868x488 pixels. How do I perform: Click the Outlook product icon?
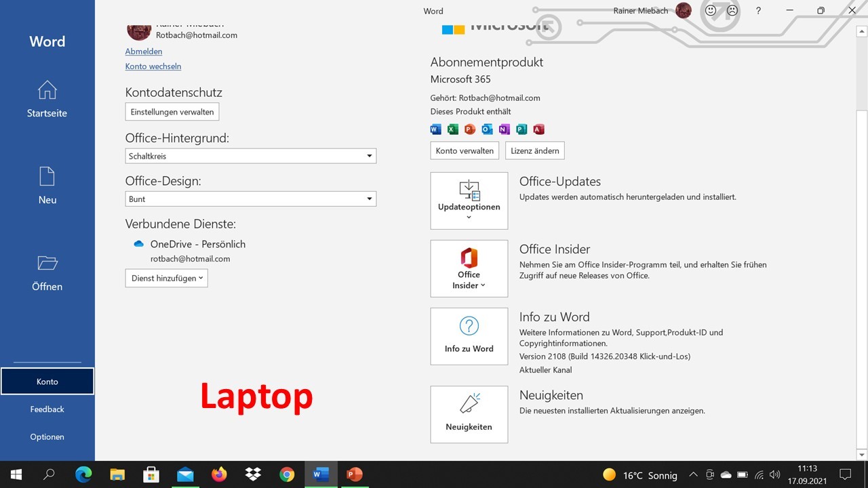487,129
